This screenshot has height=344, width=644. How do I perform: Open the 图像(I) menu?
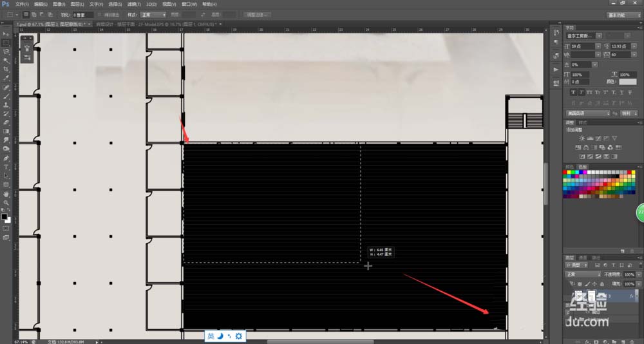point(59,4)
